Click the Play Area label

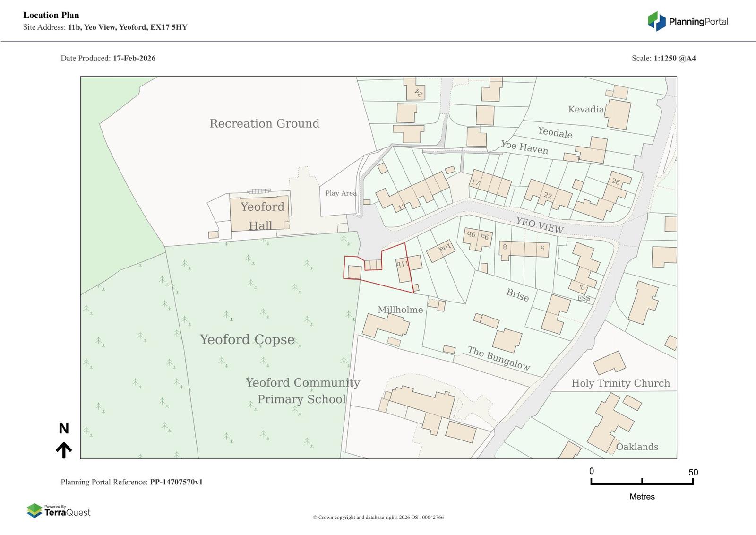click(x=341, y=193)
